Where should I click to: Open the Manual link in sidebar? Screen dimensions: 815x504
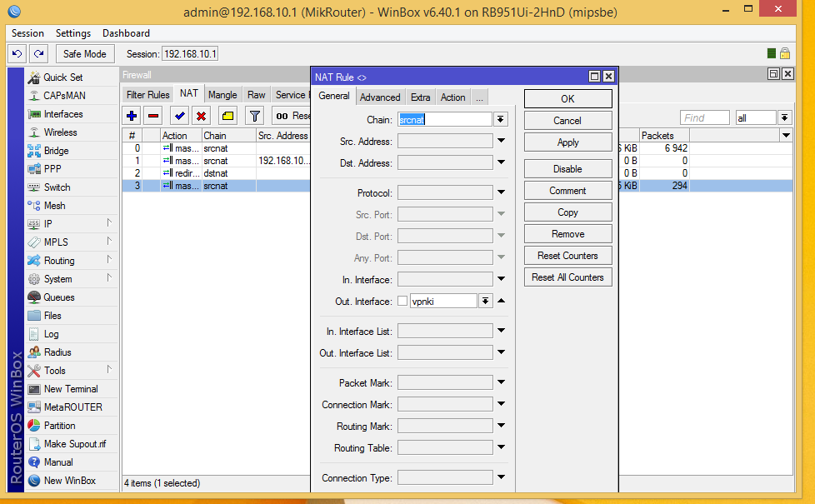58,462
